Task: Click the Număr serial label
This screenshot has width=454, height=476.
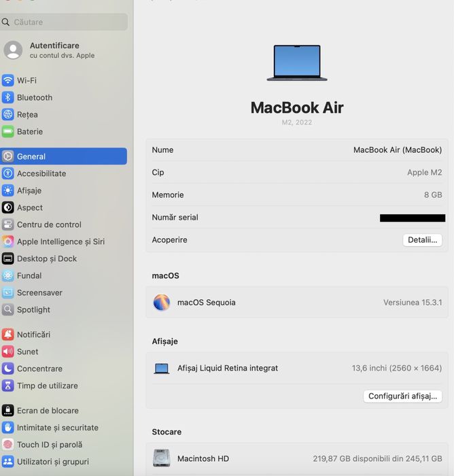Action: (175, 218)
